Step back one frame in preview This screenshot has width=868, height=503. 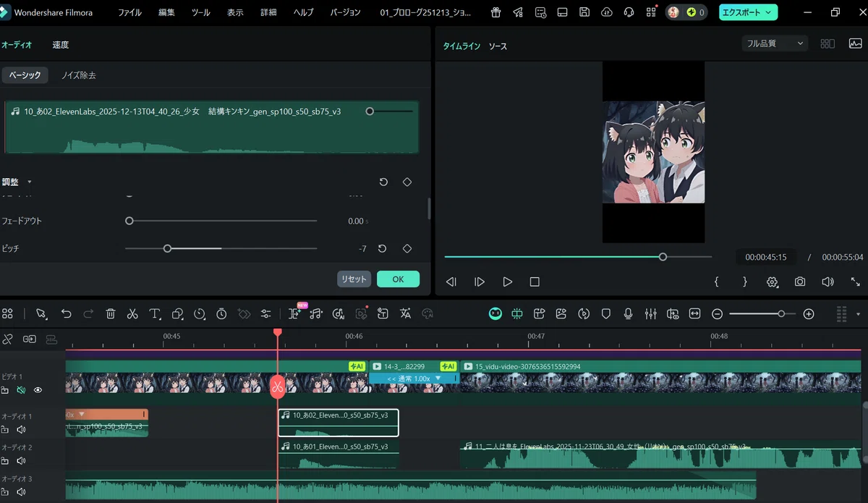click(451, 282)
